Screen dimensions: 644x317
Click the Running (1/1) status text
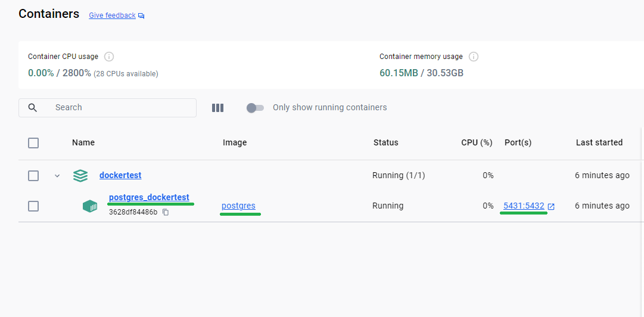[399, 175]
